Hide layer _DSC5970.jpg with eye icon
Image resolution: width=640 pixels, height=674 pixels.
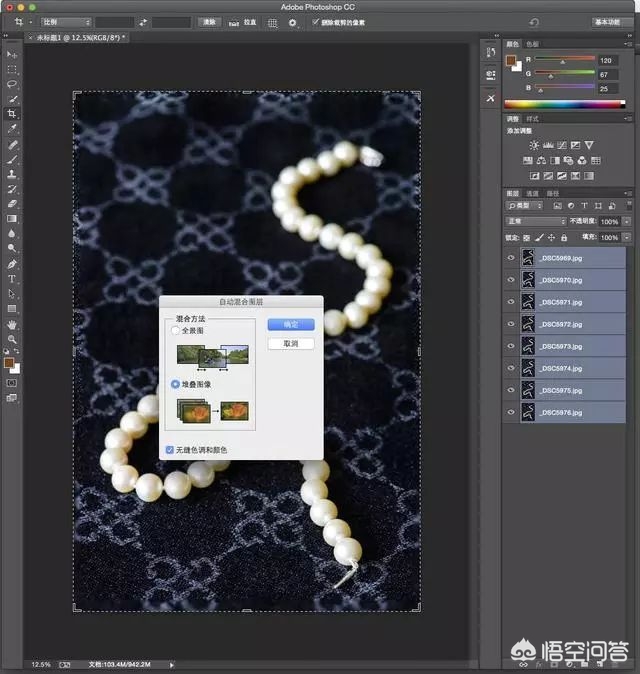[x=511, y=280]
